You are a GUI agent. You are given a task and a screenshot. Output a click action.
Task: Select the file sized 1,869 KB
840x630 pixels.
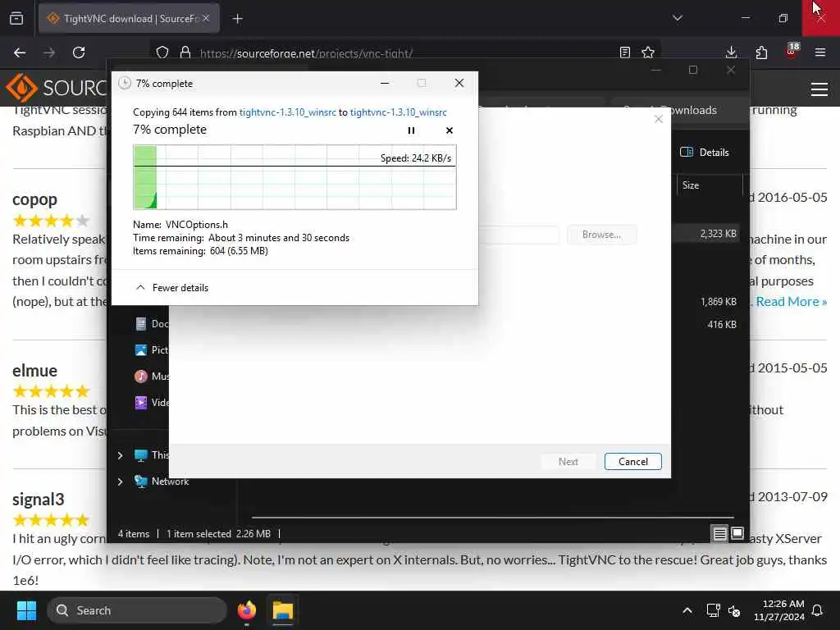[x=718, y=302]
